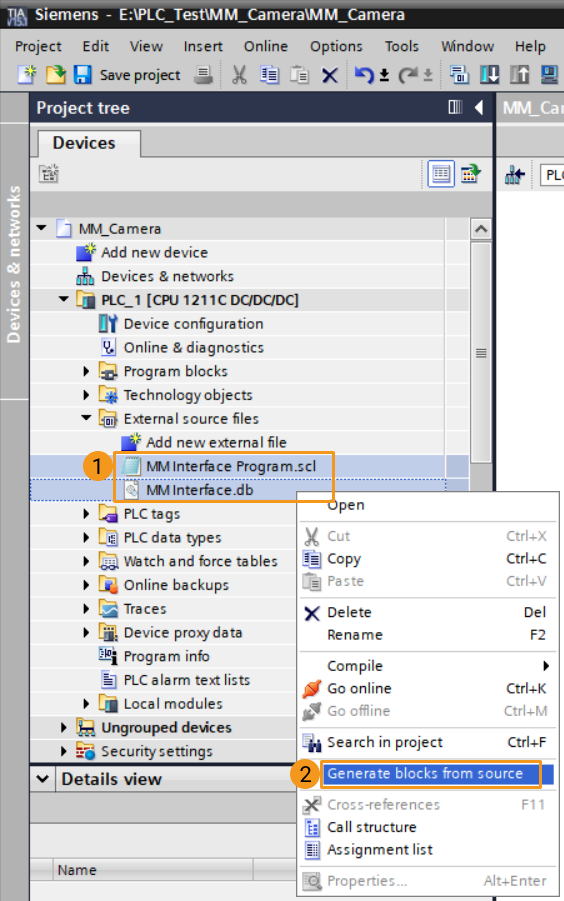Click the Start simulation monitor icon
This screenshot has height=901, width=564.
tap(550, 75)
